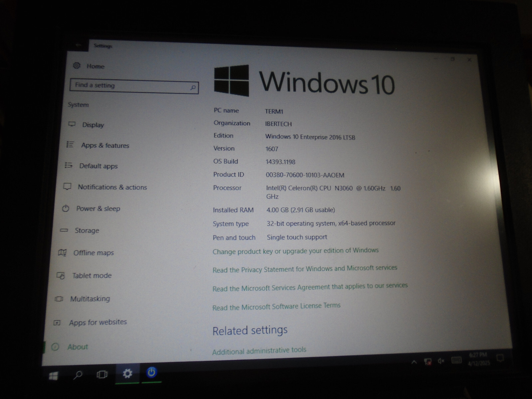Click the Related settings heading
Viewport: 532px width, 399px height.
tap(250, 330)
